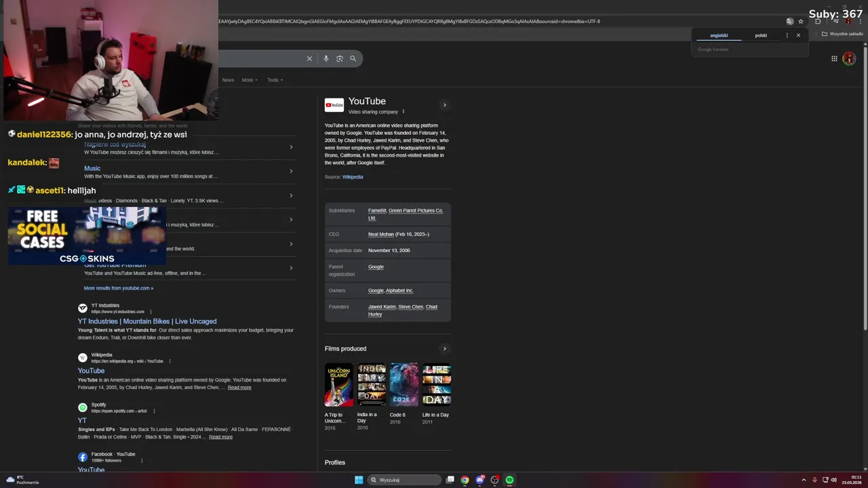Open options for the Wikipedia result
868x488 pixels.
click(170, 361)
